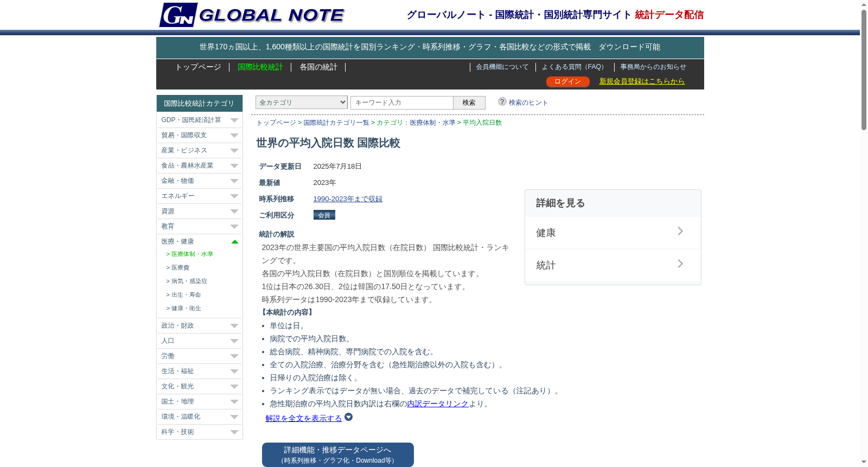Open 会員機能について page
This screenshot has height=467, width=868.
coord(502,67)
